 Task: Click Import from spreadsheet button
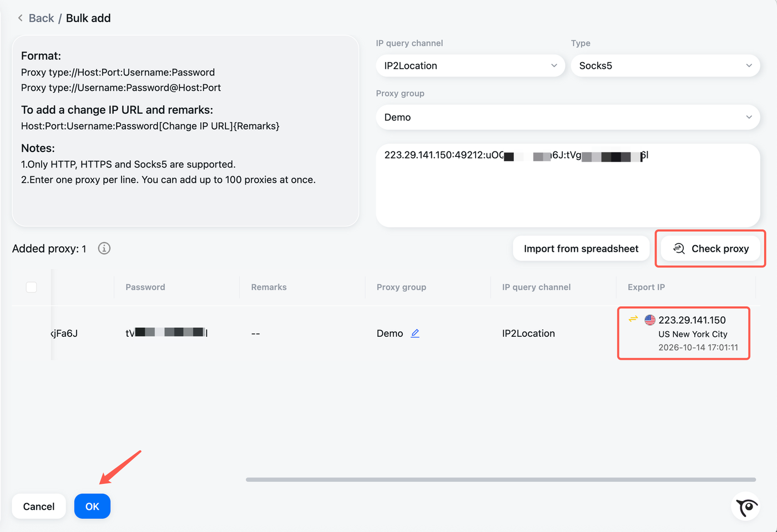pyautogui.click(x=581, y=249)
